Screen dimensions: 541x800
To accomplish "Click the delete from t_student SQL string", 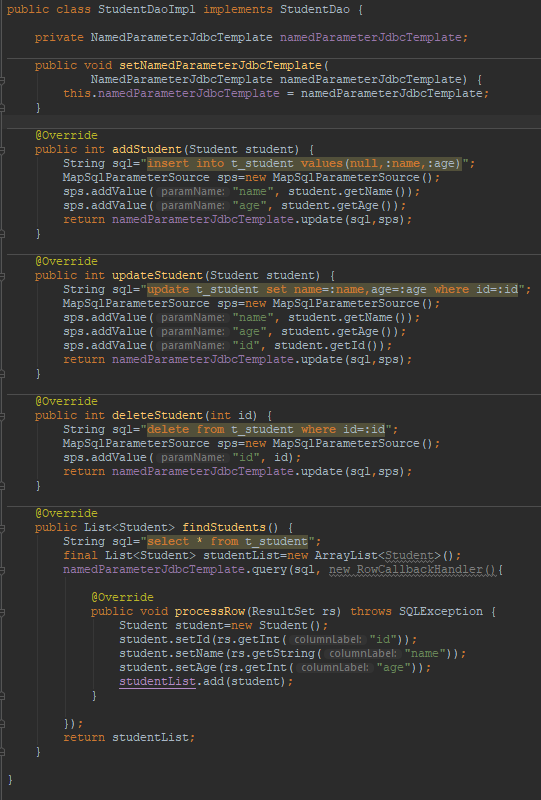I will click(265, 429).
